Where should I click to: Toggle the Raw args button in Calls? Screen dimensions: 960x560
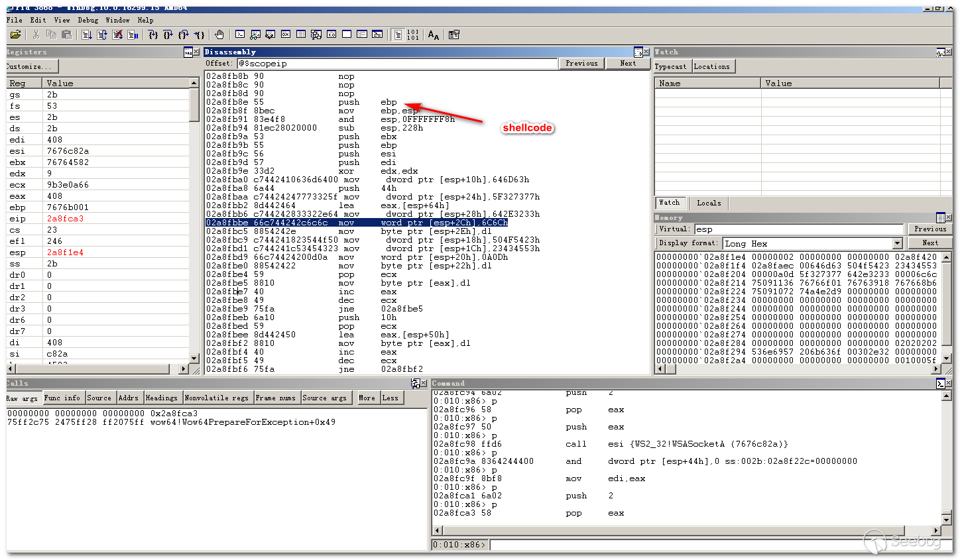23,398
